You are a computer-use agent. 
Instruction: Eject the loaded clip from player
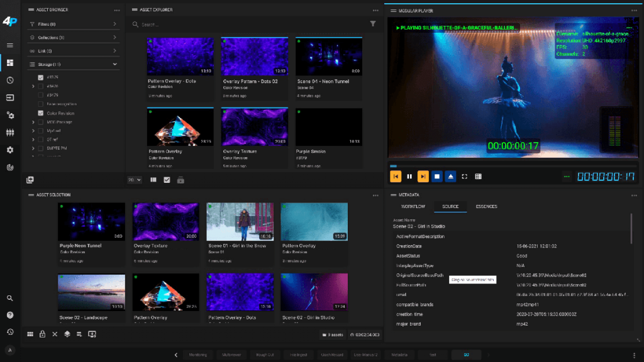point(451,177)
